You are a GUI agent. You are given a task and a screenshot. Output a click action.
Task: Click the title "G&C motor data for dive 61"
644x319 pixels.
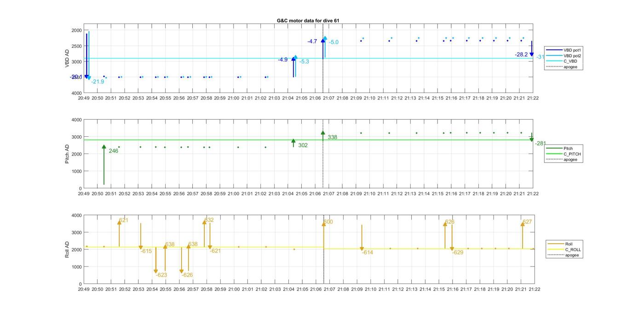[308, 21]
